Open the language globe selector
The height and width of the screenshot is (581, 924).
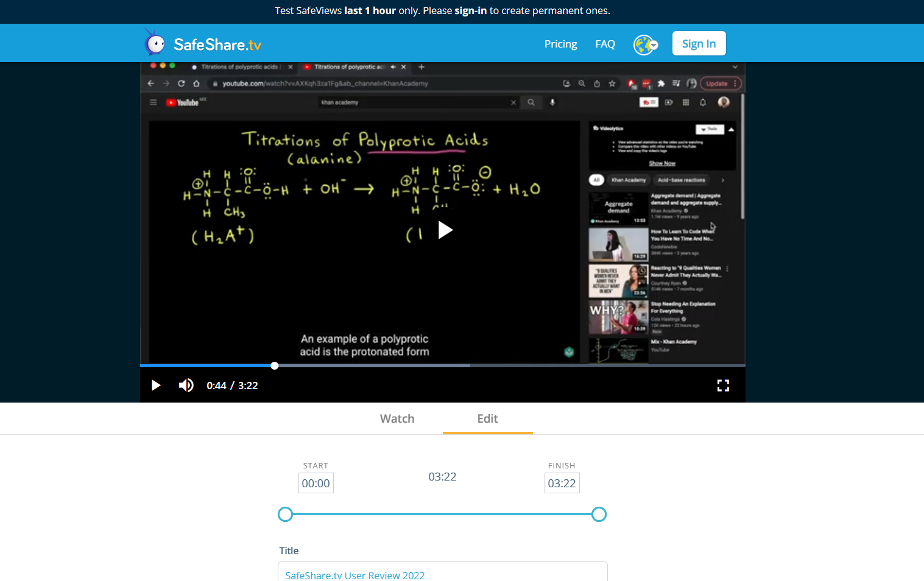point(643,43)
